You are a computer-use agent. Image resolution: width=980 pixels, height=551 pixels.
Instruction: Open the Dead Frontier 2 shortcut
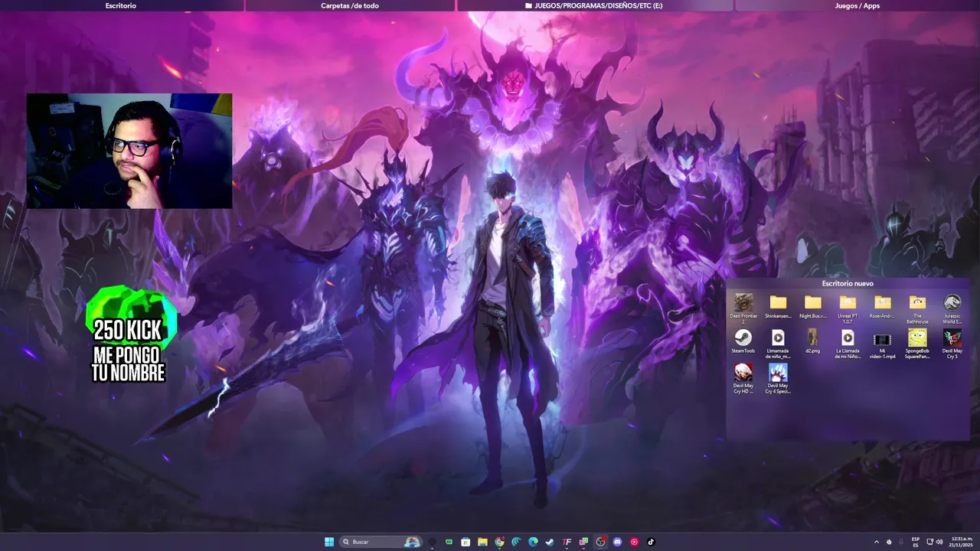(x=743, y=308)
